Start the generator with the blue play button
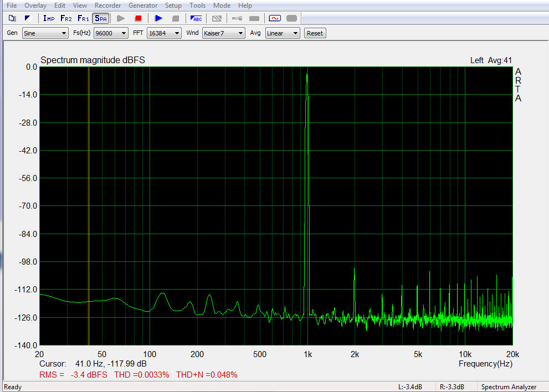The height and width of the screenshot is (392, 549). click(x=158, y=18)
